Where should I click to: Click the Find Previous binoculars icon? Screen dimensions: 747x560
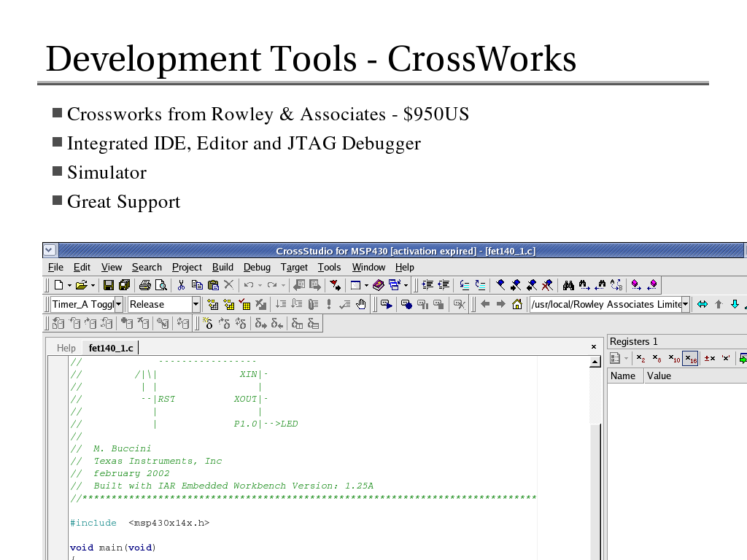pyautogui.click(x=600, y=285)
